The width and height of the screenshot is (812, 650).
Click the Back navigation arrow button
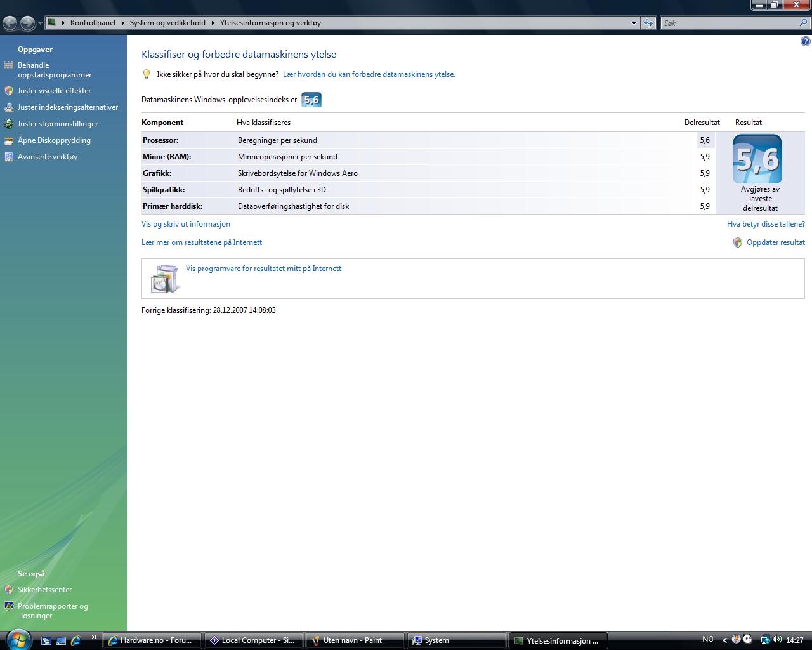(10, 23)
